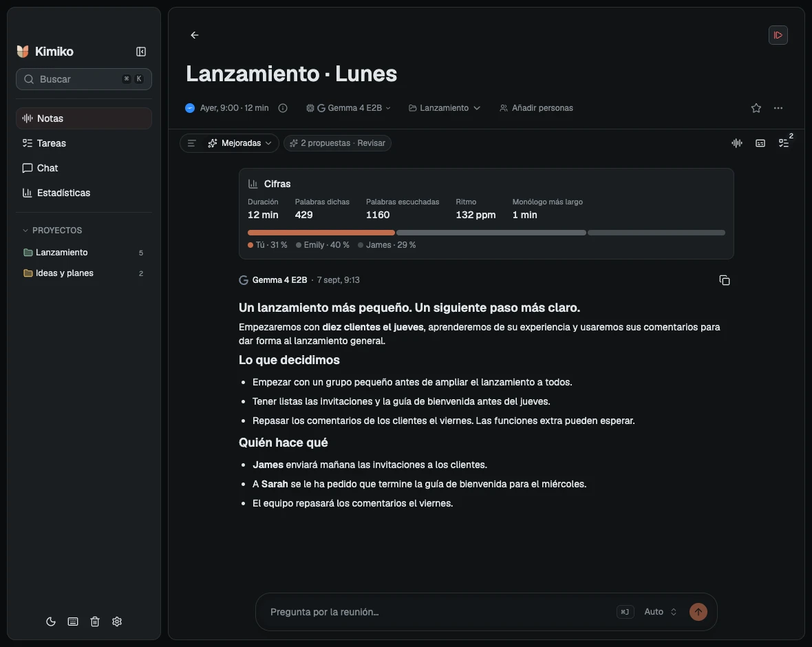Open keyboard shortcuts icon in sidebar
This screenshot has height=647, width=812.
click(x=73, y=622)
